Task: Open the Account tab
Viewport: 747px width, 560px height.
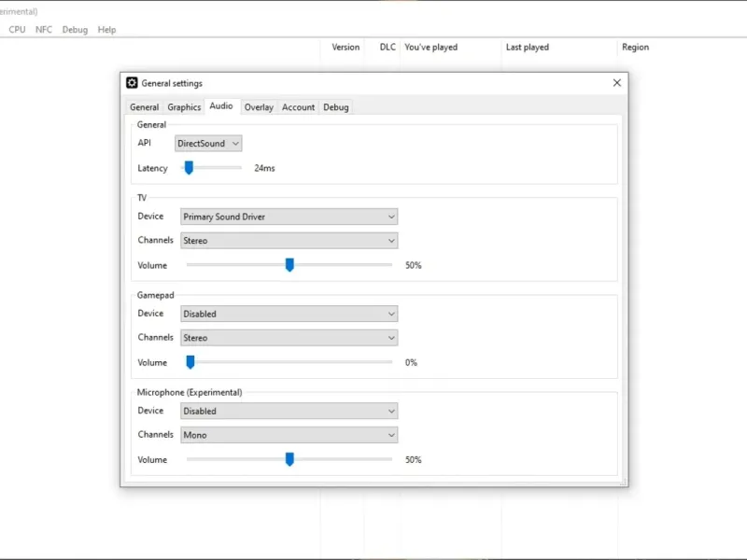Action: coord(298,107)
